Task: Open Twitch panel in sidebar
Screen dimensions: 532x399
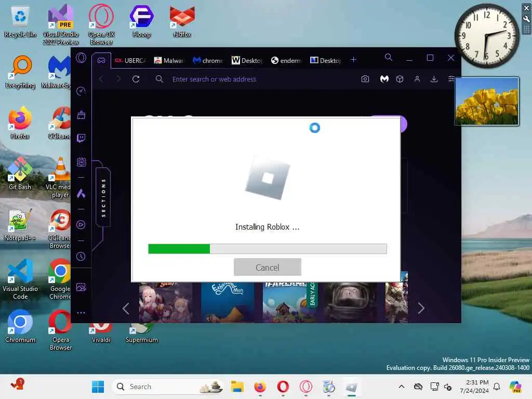Action: point(81,138)
